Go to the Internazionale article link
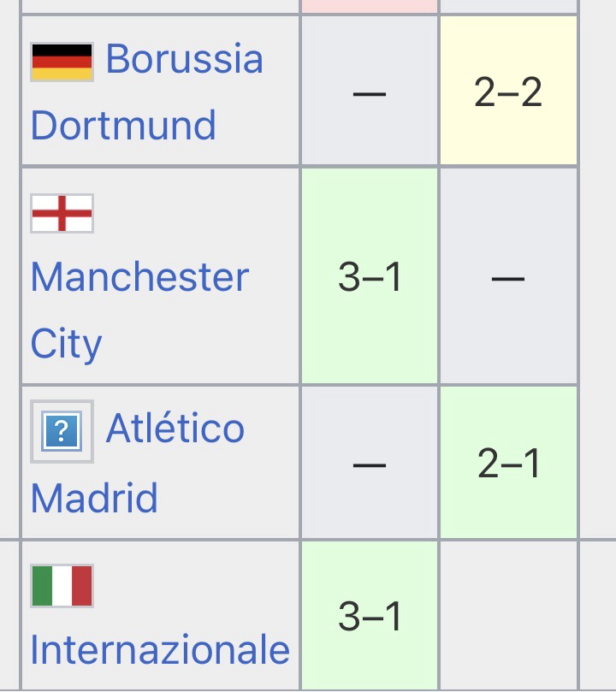616x692 pixels. [160, 650]
